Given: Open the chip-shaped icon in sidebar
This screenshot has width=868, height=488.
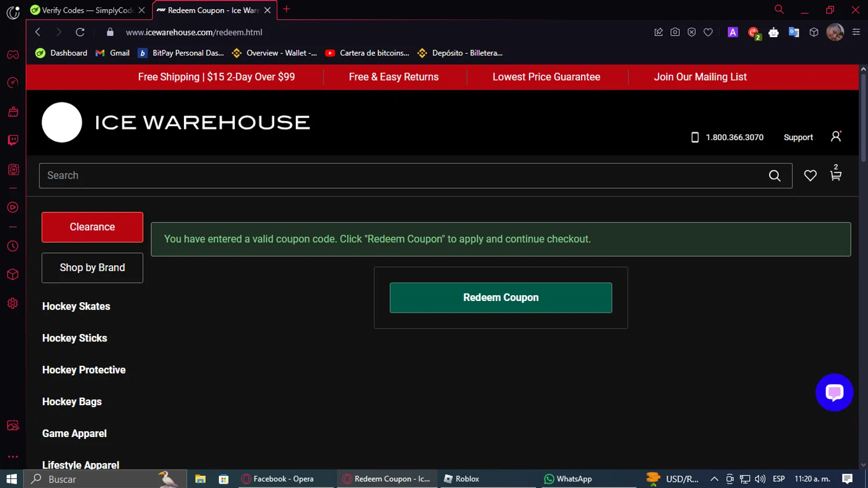Looking at the screenshot, I should (13, 170).
